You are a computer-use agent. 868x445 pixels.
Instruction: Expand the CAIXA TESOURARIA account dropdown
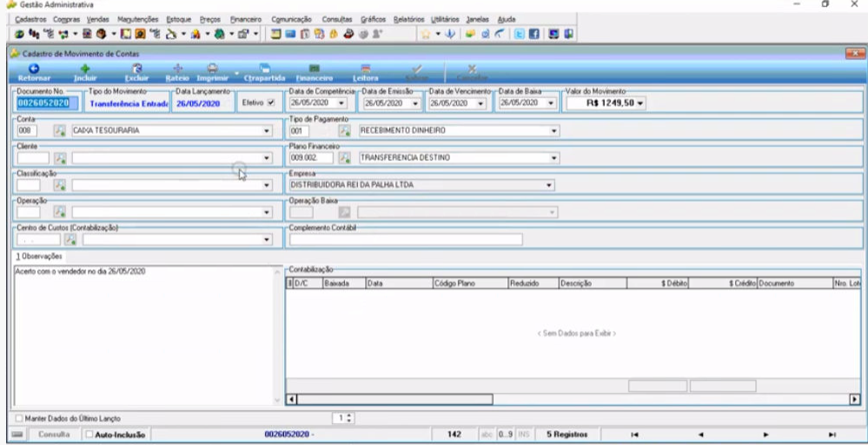click(267, 130)
